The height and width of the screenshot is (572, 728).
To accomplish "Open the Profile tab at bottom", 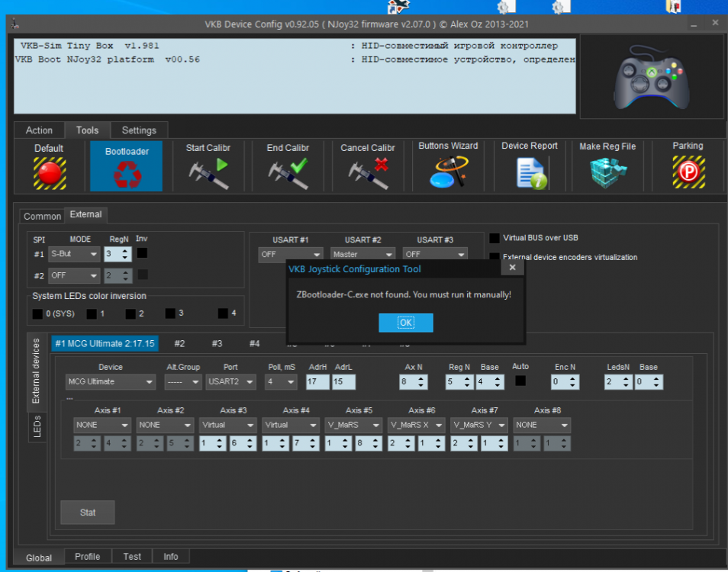I will 87,557.
